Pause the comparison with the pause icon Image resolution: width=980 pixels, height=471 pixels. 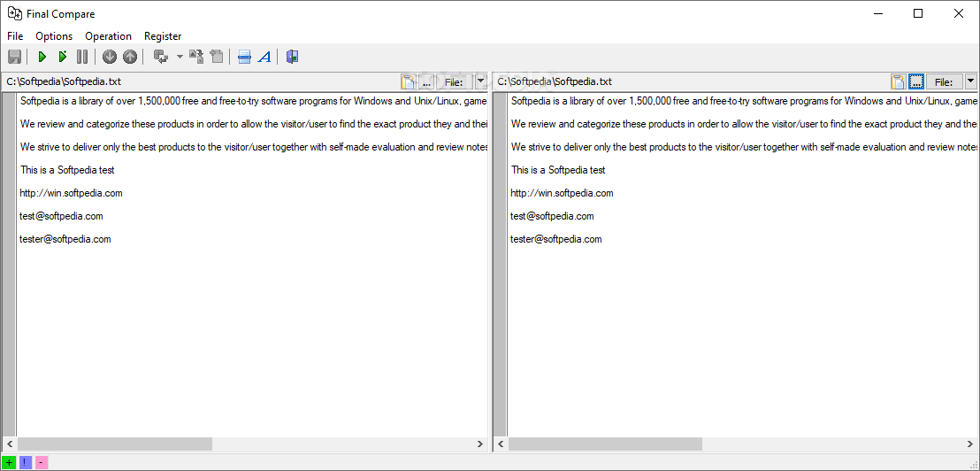(82, 57)
